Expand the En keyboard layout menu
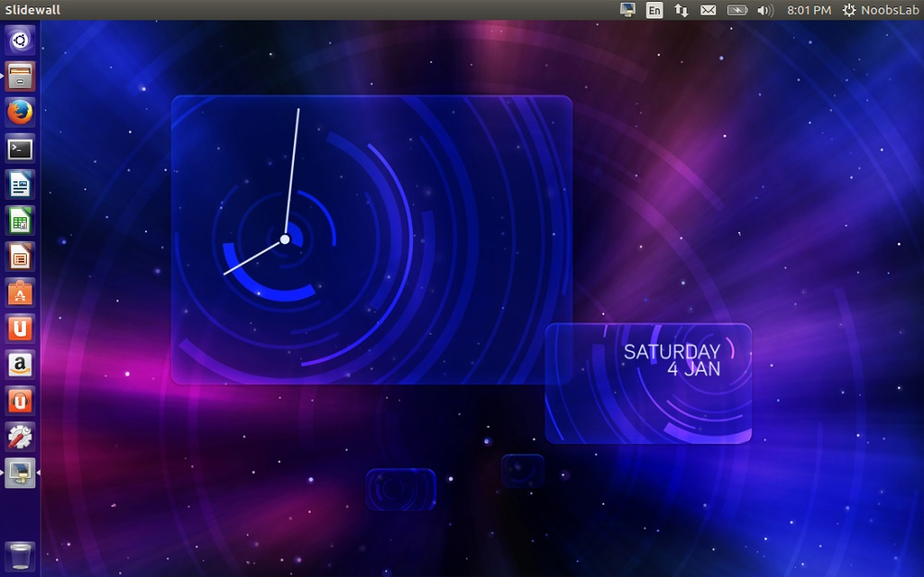This screenshot has width=924, height=577. click(x=654, y=10)
